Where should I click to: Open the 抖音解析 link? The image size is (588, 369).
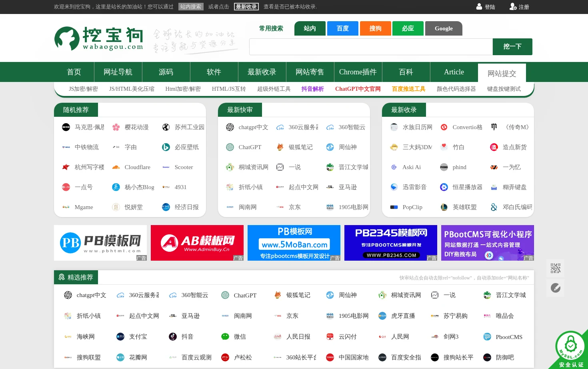313,89
